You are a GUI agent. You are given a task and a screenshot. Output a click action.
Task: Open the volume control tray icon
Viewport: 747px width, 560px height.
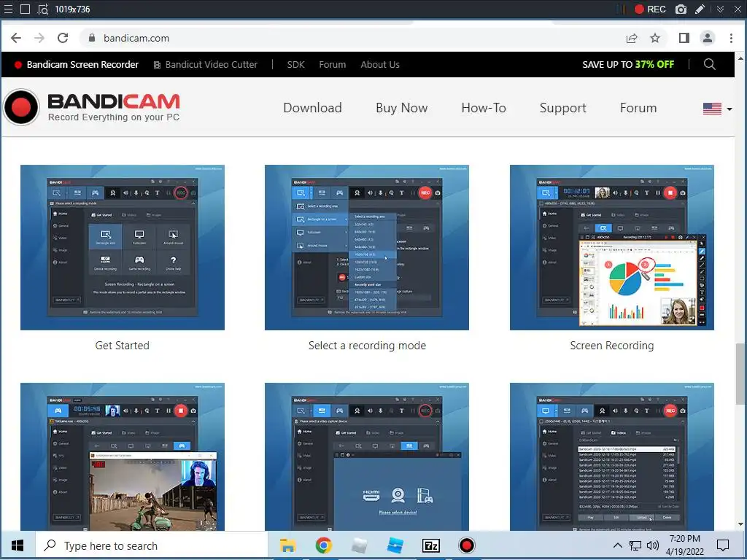pos(653,545)
